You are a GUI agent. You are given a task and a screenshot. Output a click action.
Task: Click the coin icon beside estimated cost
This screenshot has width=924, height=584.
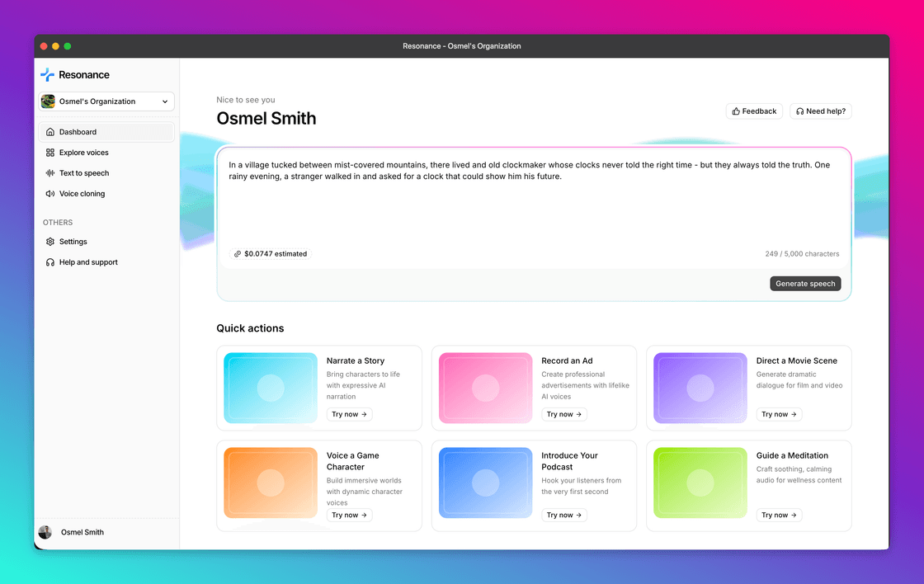tap(238, 254)
